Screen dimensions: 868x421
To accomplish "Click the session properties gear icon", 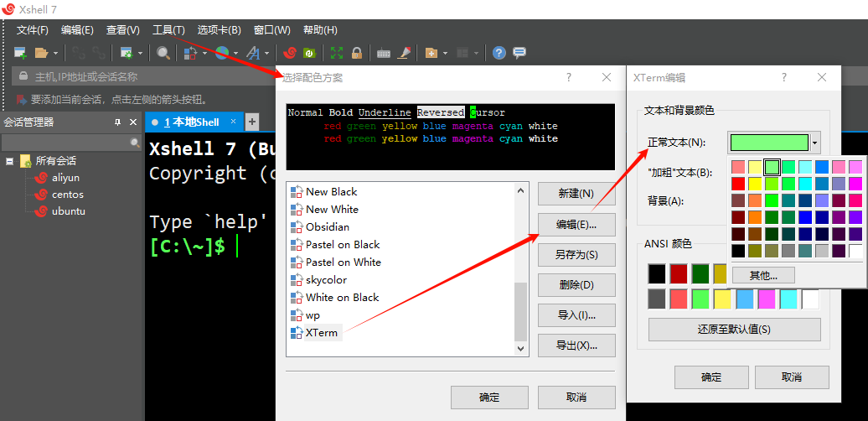I will click(x=127, y=53).
